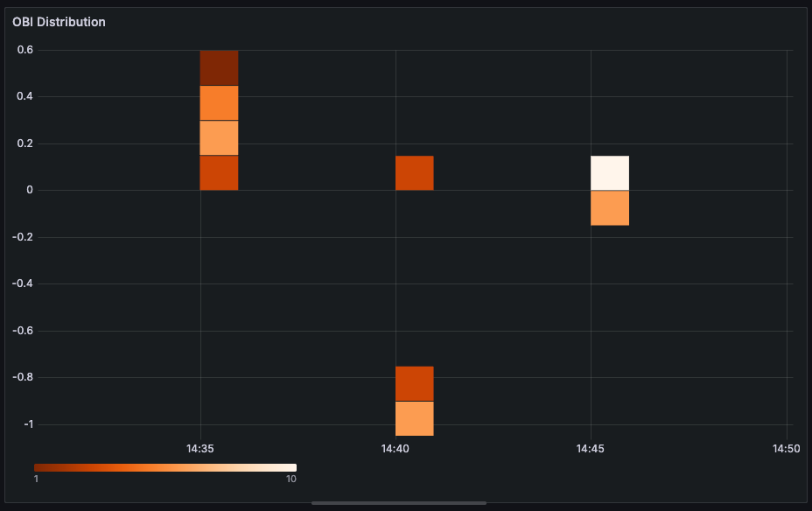Click the heatmap color legend gradient bar
812x511 pixels.
165,467
